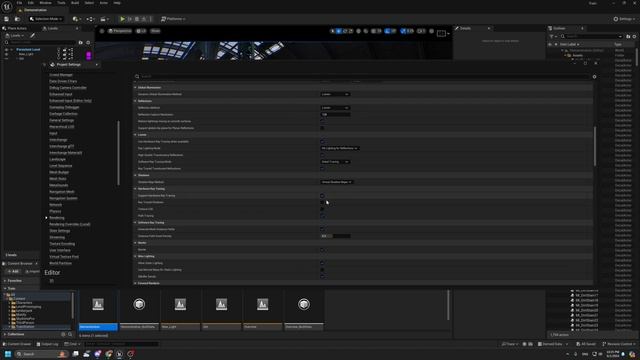
Task: Toggle Texture LOD checkbox
Action: pyautogui.click(x=322, y=209)
